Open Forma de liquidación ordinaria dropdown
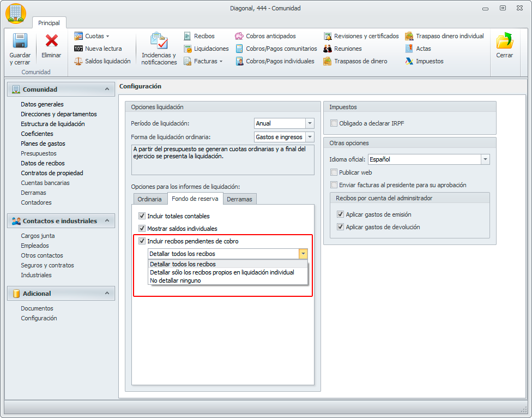The width and height of the screenshot is (532, 418). [310, 137]
